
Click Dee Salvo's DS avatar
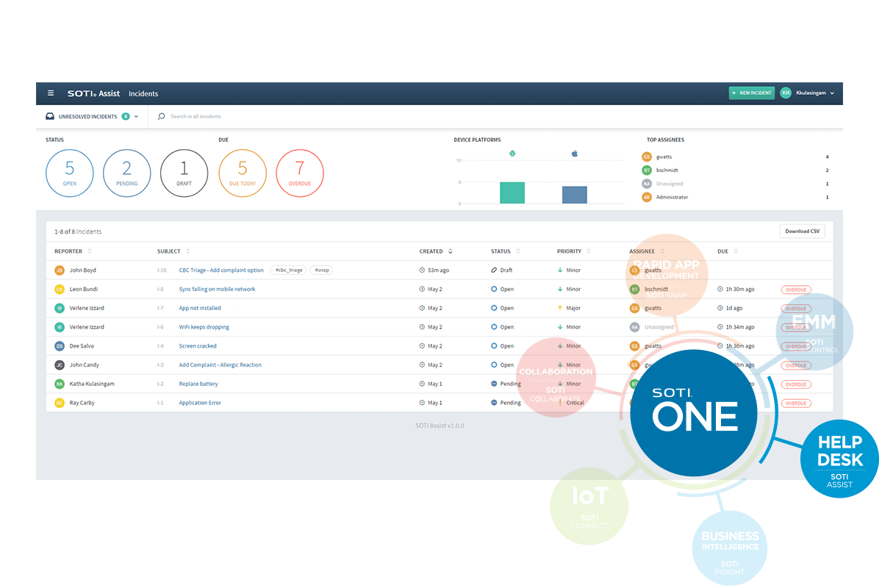pos(60,346)
